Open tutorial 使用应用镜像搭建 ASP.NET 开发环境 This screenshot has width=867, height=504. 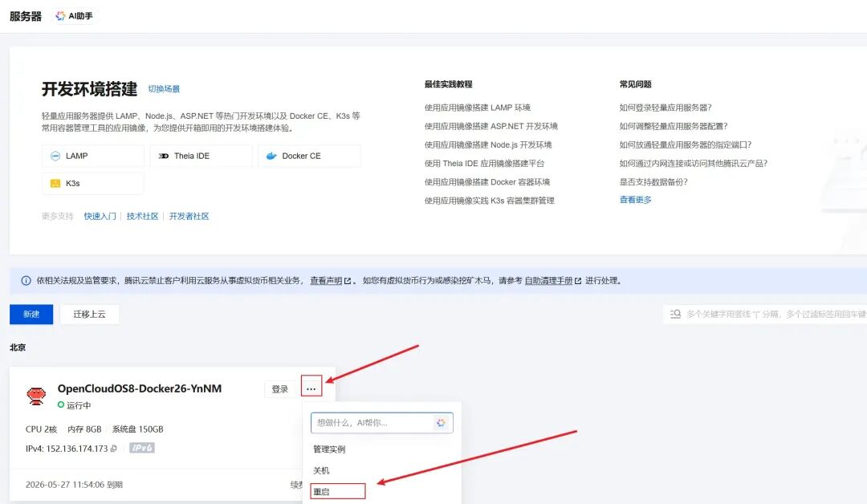coord(491,126)
